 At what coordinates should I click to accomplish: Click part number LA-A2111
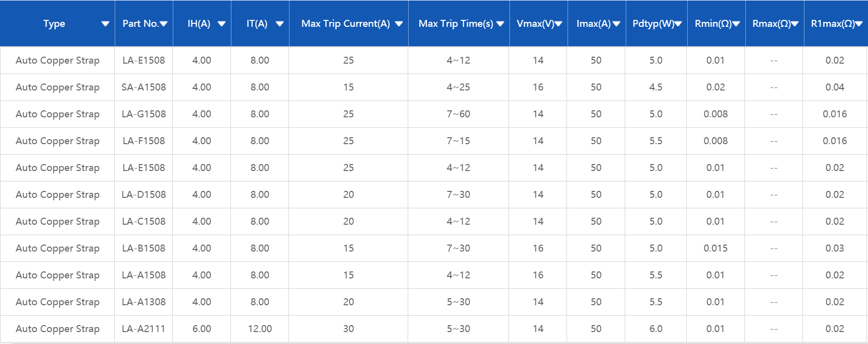[x=144, y=329]
